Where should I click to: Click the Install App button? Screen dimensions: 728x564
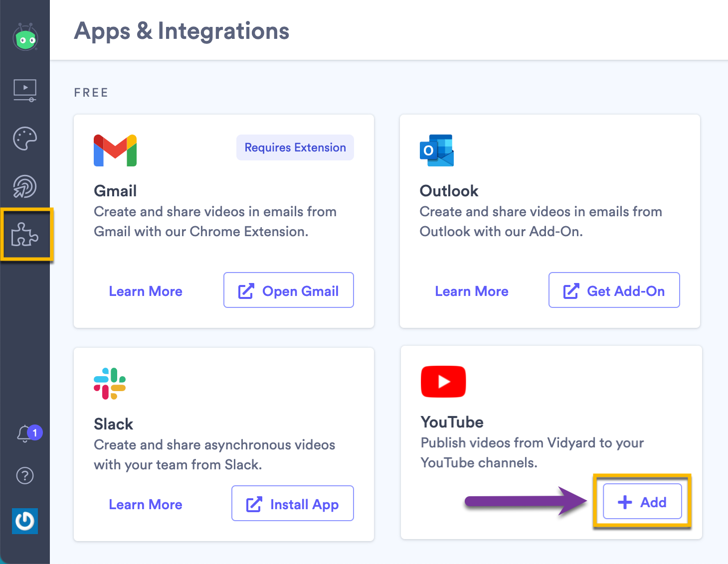tap(293, 503)
